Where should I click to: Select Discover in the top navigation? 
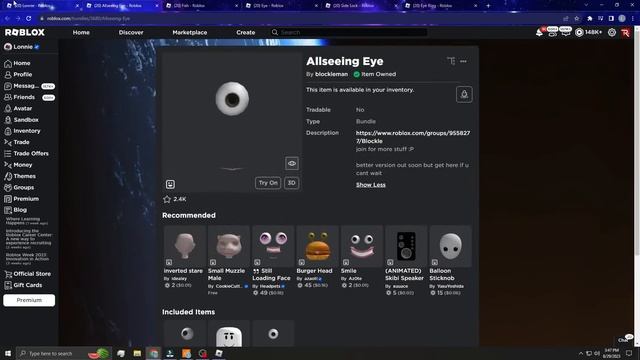click(x=131, y=32)
